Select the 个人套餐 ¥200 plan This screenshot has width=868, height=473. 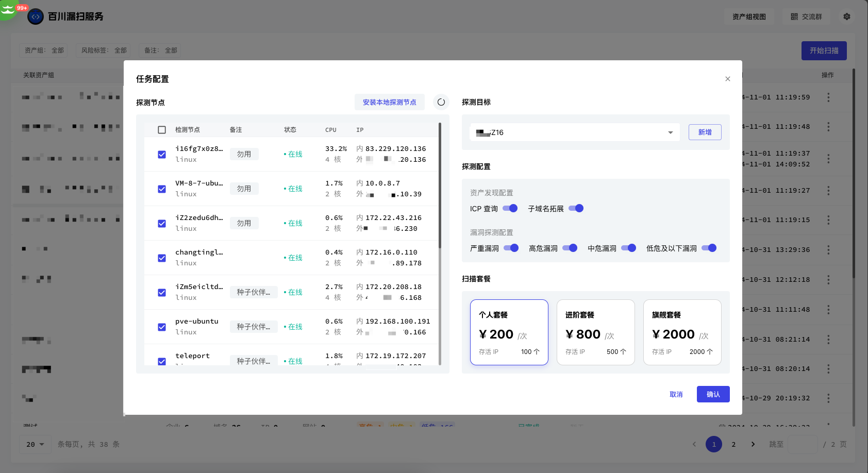pos(509,332)
